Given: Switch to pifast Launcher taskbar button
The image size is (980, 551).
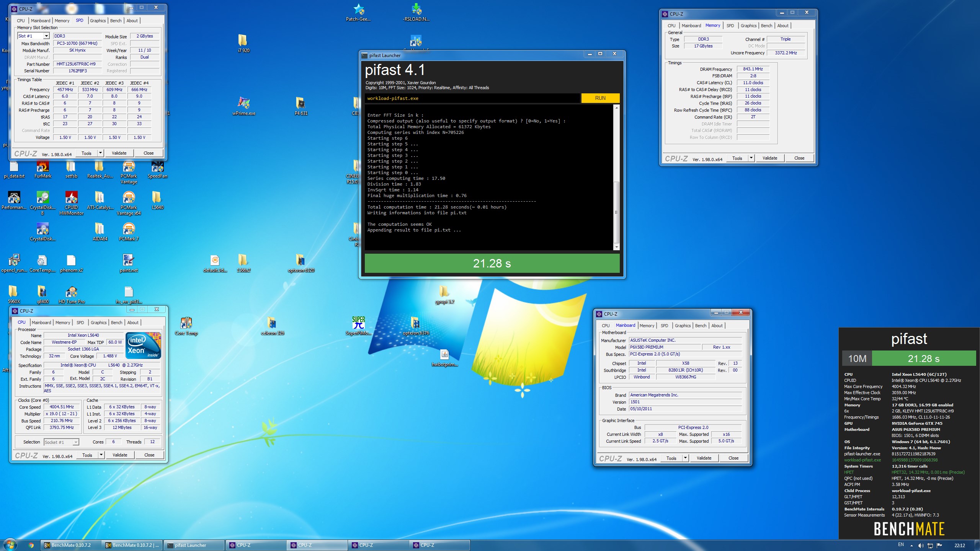Looking at the screenshot, I should coord(194,545).
